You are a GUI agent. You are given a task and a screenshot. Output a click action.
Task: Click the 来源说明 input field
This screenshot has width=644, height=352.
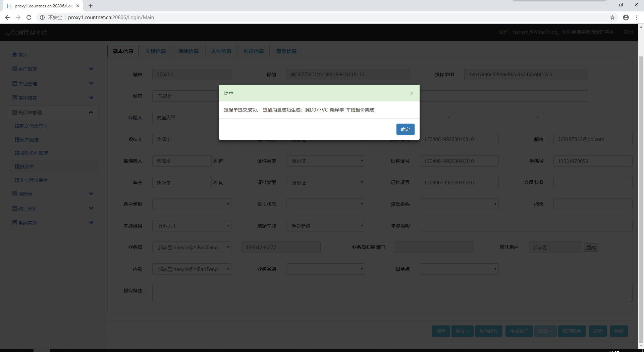click(x=526, y=226)
